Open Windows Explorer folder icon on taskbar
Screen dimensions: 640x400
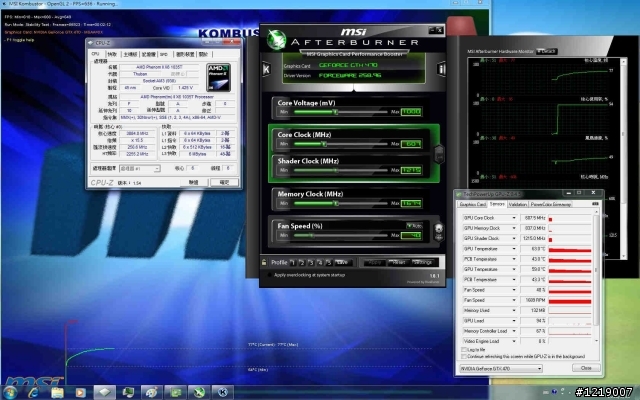tap(57, 393)
